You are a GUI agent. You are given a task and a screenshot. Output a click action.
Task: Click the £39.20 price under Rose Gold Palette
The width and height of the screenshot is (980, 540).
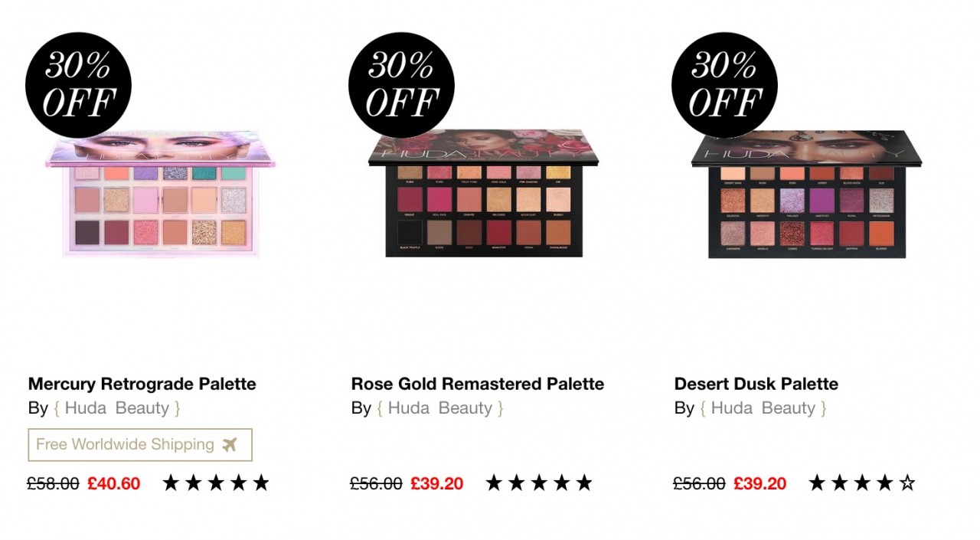[437, 483]
